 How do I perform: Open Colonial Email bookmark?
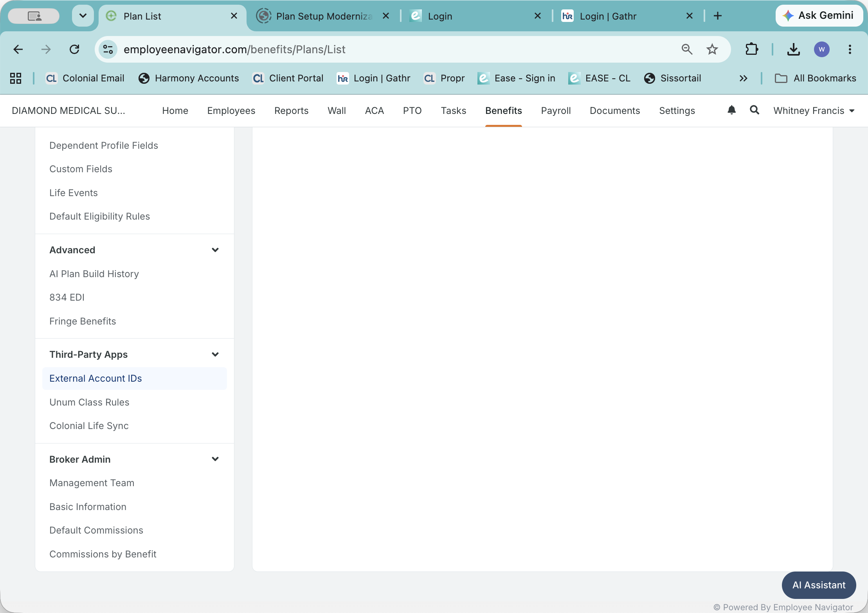point(85,78)
